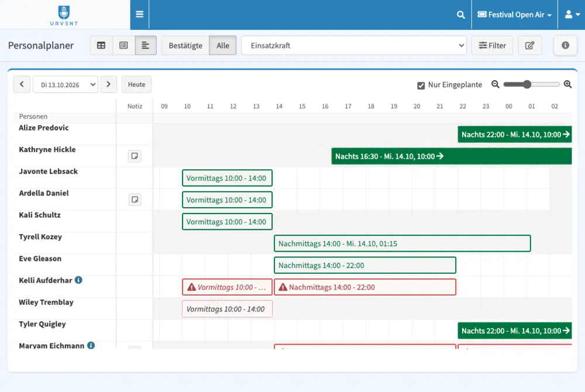Jump to today with Heute button
Viewport: 585px width, 392px height.
pyautogui.click(x=136, y=84)
